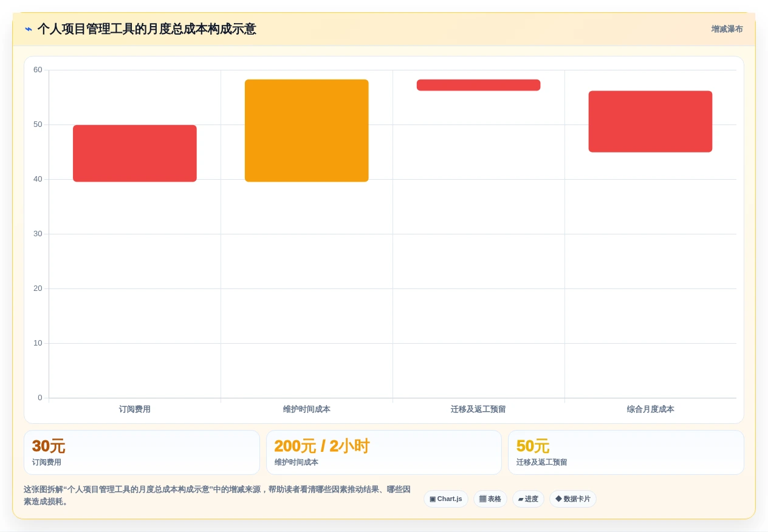The height and width of the screenshot is (532, 768).
Task: Click the y-axis value 20
Action: [38, 288]
